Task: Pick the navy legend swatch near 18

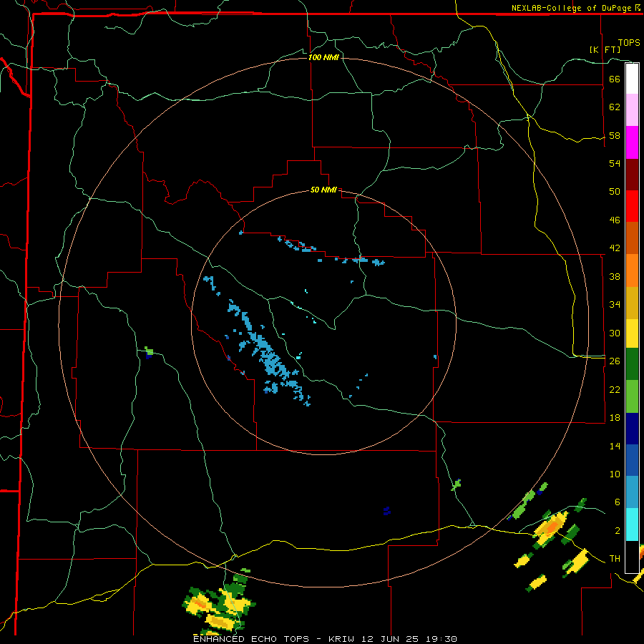Action: pyautogui.click(x=632, y=429)
